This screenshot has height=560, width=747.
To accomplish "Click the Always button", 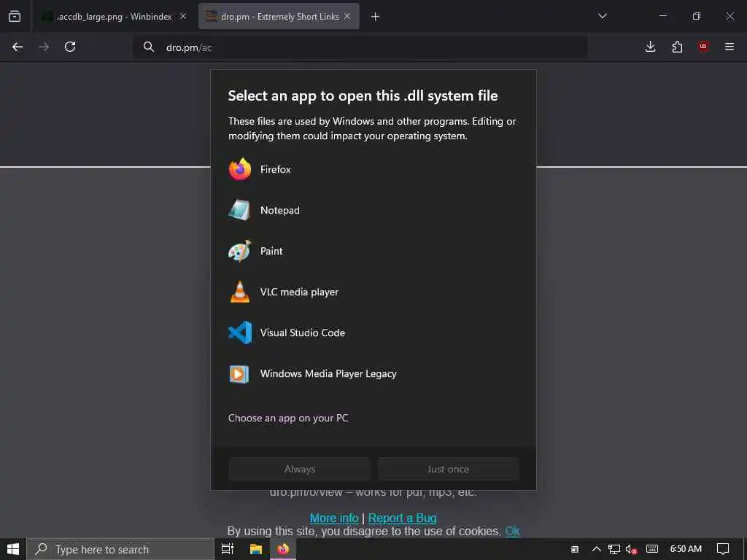I will tap(300, 469).
